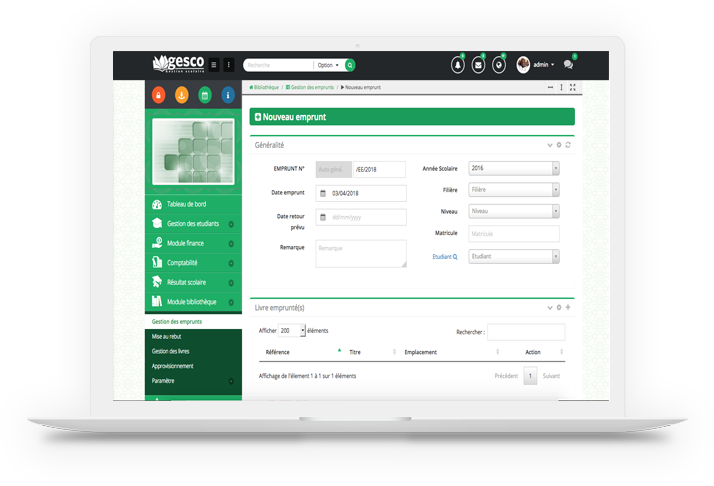Click the red lock icon
This screenshot has height=486, width=714.
click(157, 95)
